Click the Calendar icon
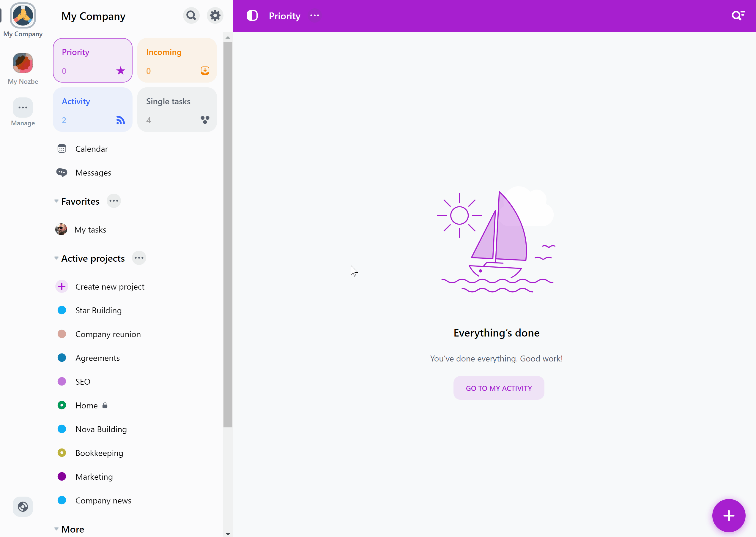This screenshot has width=756, height=537. tap(62, 149)
